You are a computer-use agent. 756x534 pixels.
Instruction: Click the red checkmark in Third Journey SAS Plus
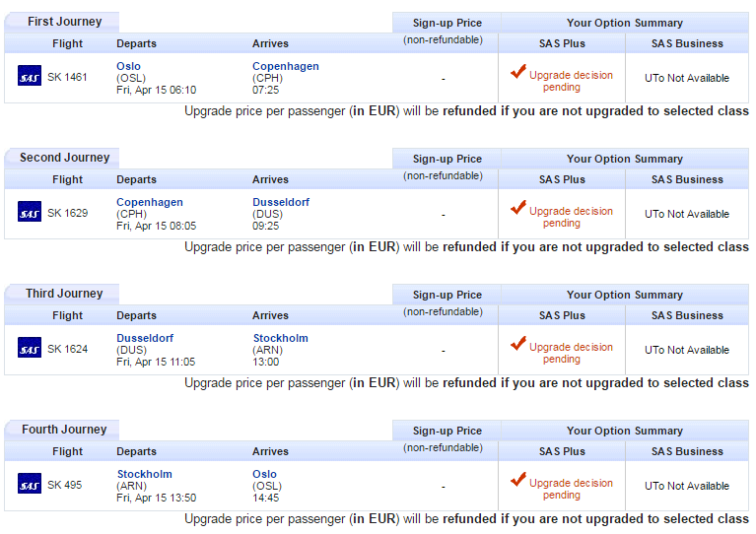(x=518, y=344)
